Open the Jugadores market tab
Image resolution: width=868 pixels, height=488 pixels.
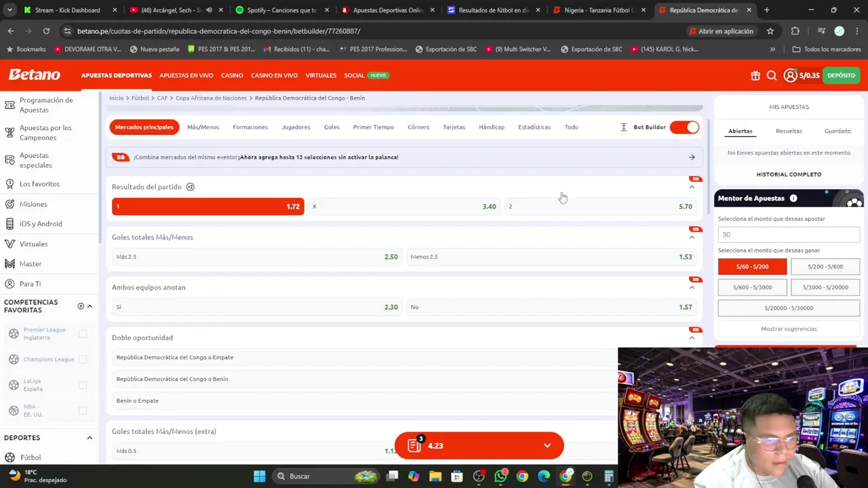[296, 127]
